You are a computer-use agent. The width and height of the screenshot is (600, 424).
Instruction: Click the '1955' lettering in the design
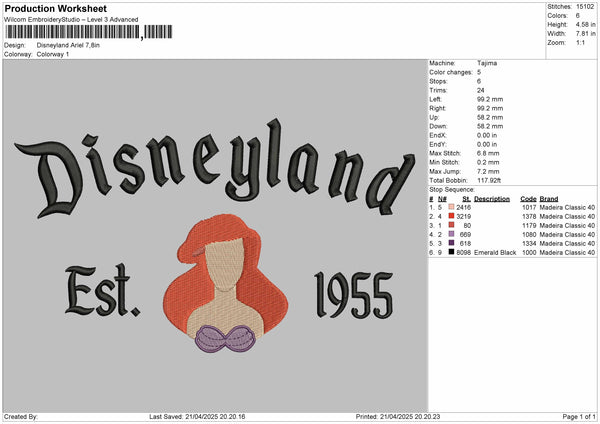354,295
